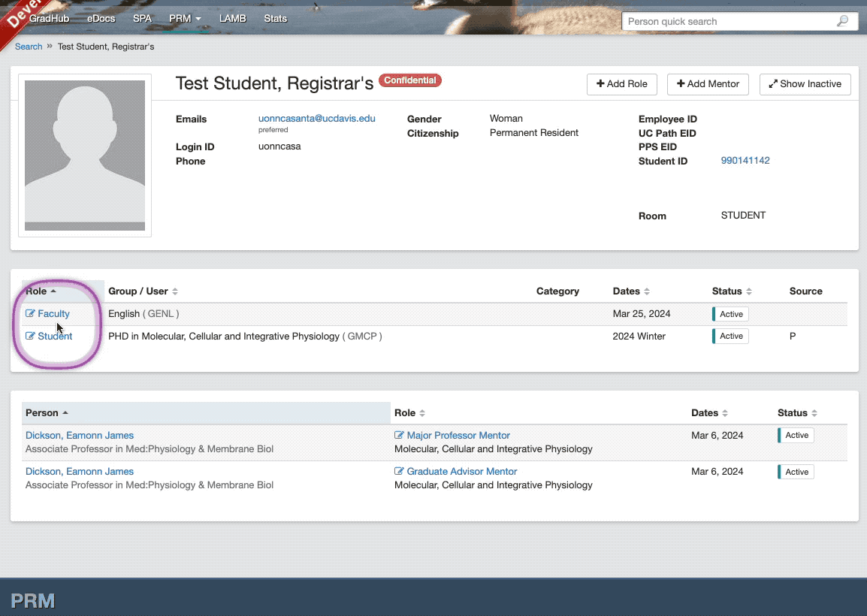Click sort arrows next to mentor table Status
This screenshot has width=867, height=616.
814,413
